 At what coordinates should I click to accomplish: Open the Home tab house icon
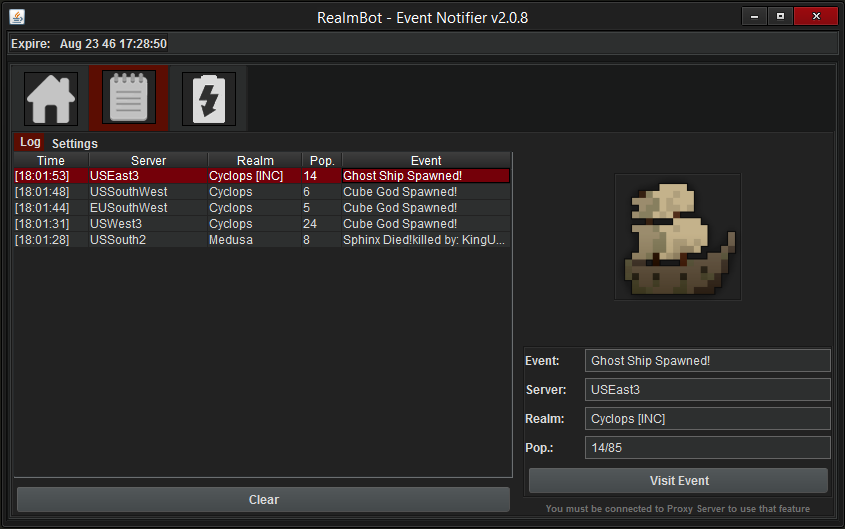click(x=51, y=99)
